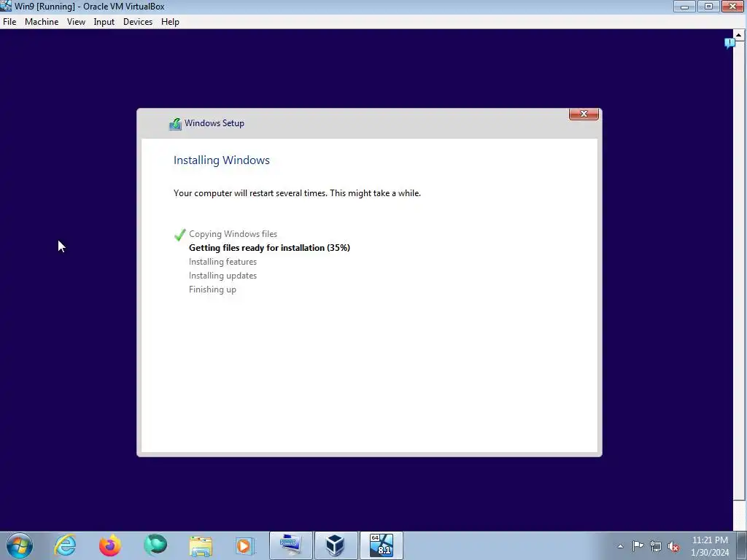The image size is (747, 560).
Task: Switch to the Win9 VM 8.1 taskbar button
Action: pos(381,545)
